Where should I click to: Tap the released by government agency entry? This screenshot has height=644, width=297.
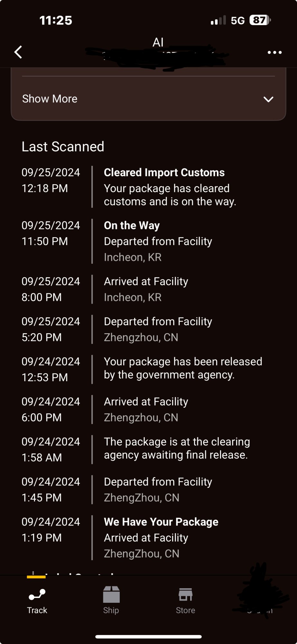[x=148, y=369]
